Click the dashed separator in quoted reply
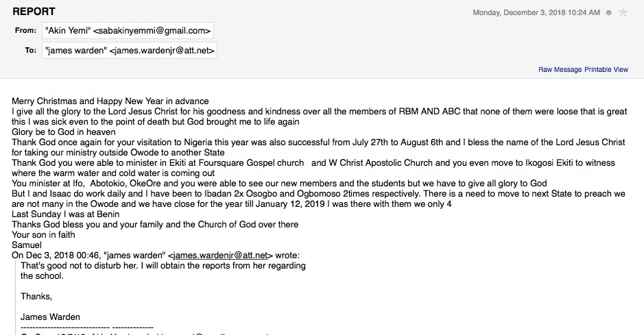The width and height of the screenshot is (644, 335). click(86, 327)
